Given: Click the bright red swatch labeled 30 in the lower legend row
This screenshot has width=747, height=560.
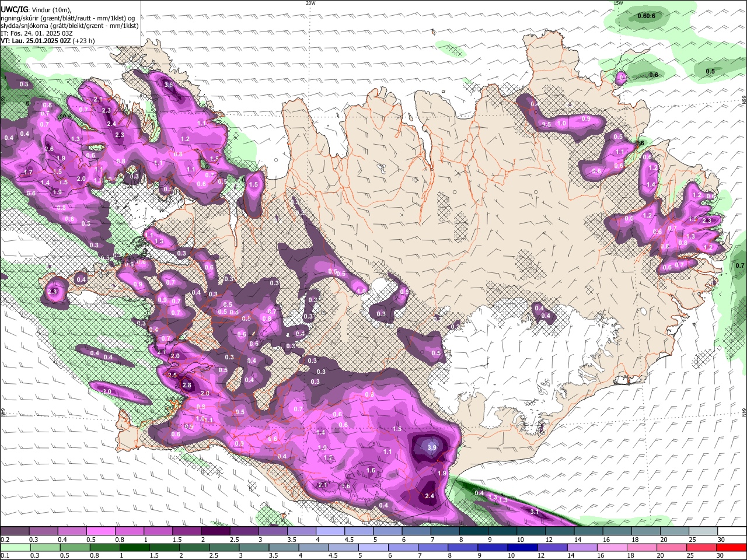Looking at the screenshot, I should tap(732, 548).
